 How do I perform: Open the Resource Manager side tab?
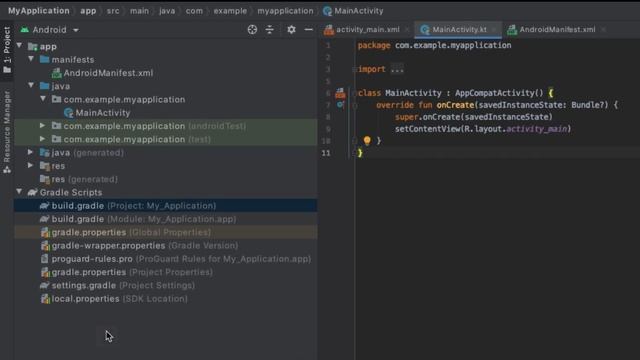(7, 132)
